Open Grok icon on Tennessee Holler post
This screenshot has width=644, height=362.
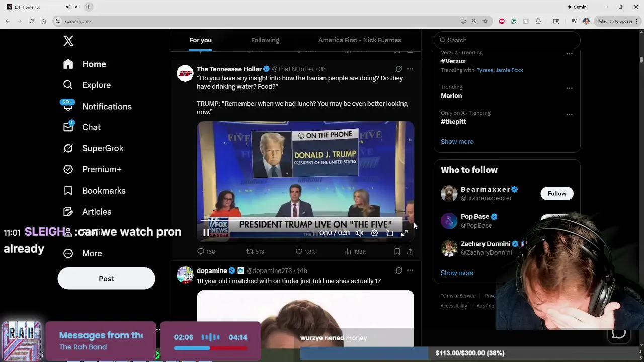398,69
